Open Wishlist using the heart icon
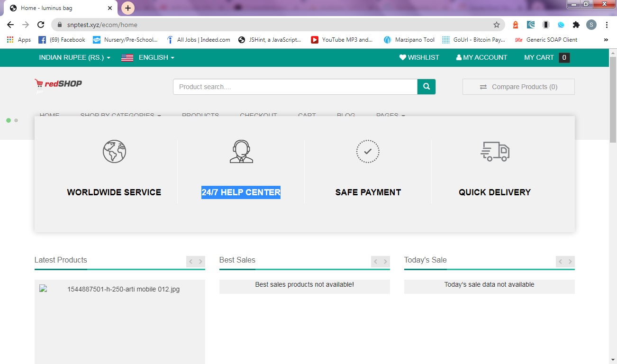This screenshot has height=364, width=617. tap(402, 57)
